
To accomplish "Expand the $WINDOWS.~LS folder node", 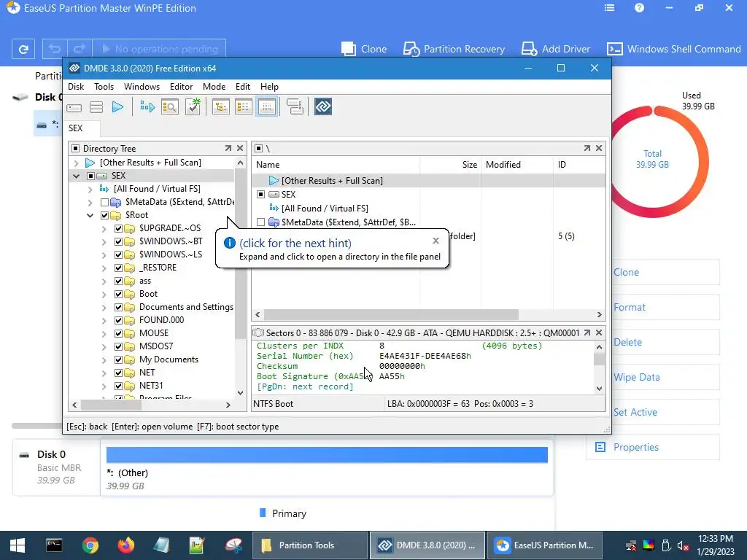I will click(x=104, y=254).
